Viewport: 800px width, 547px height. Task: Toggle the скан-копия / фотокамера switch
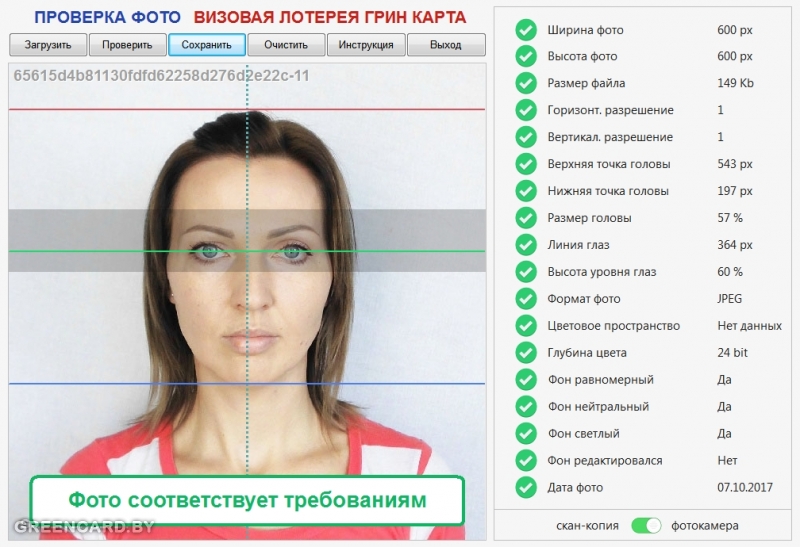click(647, 525)
